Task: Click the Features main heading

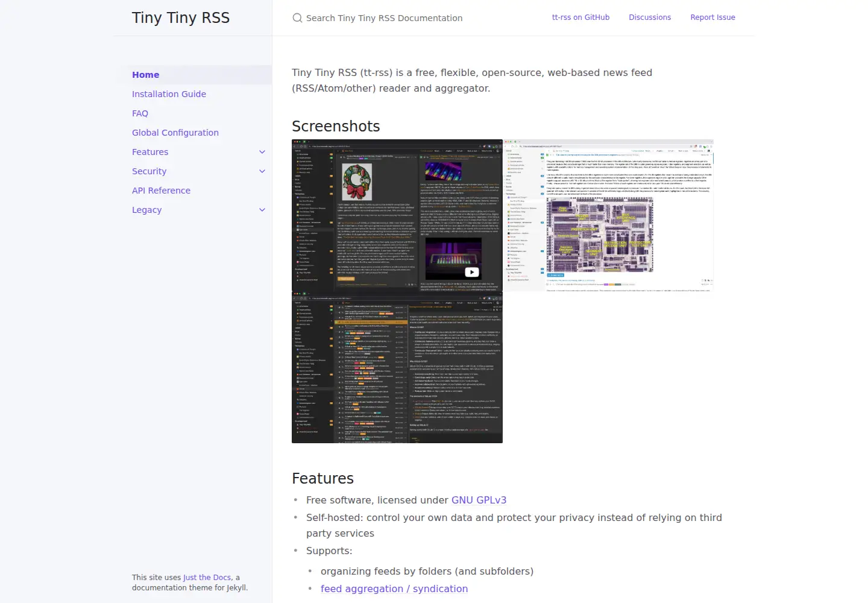Action: click(322, 478)
